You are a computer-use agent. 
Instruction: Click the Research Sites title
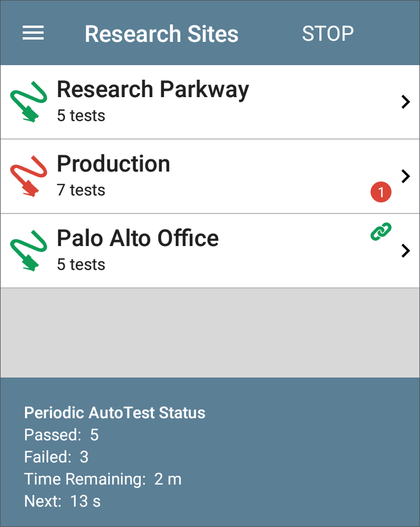[x=161, y=34]
